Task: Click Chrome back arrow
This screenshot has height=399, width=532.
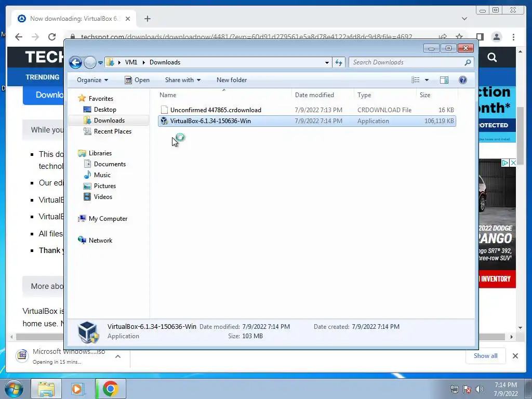Action: [x=19, y=37]
